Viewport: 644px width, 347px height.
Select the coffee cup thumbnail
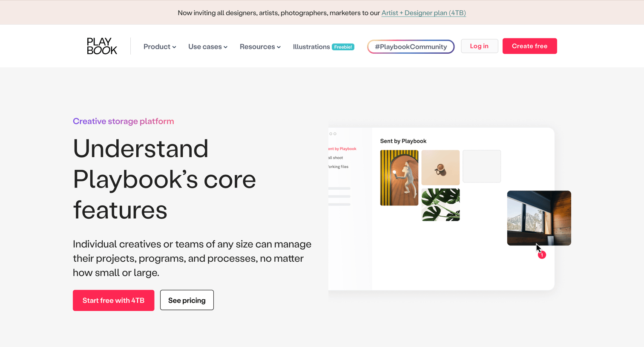click(x=440, y=168)
